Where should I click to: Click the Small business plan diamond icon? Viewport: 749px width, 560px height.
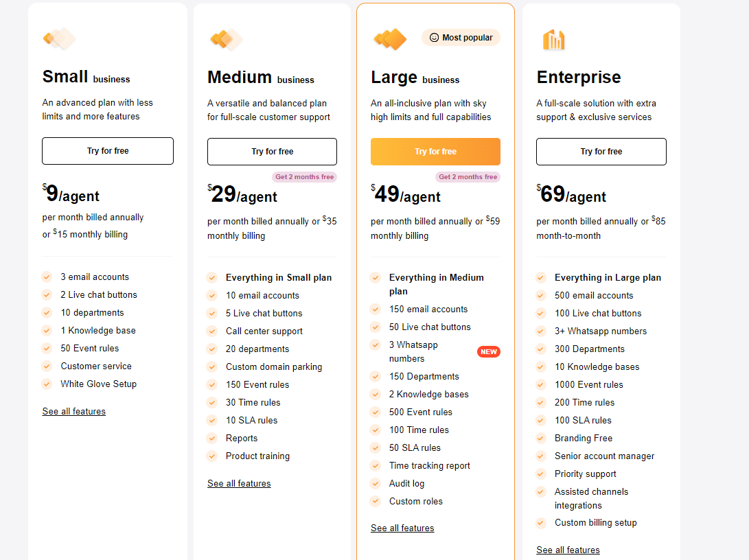tap(59, 38)
